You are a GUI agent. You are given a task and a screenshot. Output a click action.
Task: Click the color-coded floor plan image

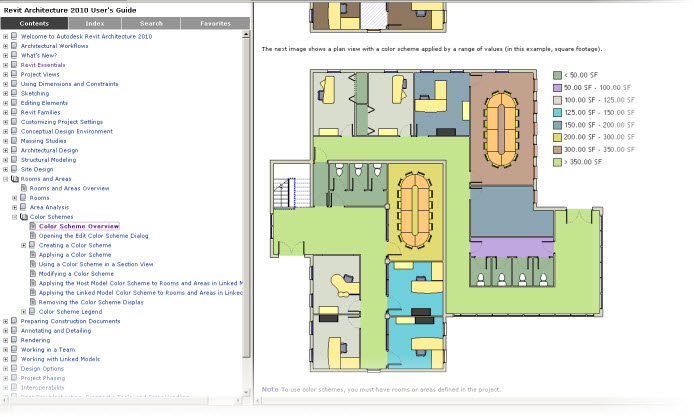(x=437, y=220)
